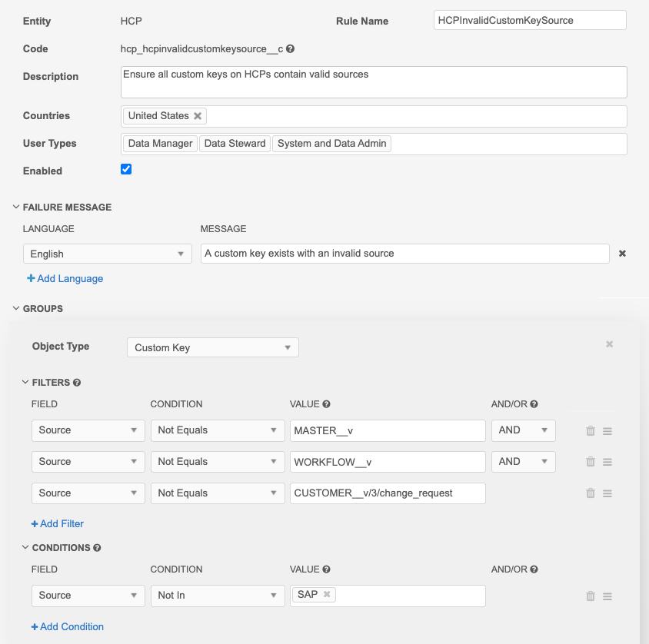
Task: Open AND dropdown on MASTER__v filter
Action: [523, 430]
